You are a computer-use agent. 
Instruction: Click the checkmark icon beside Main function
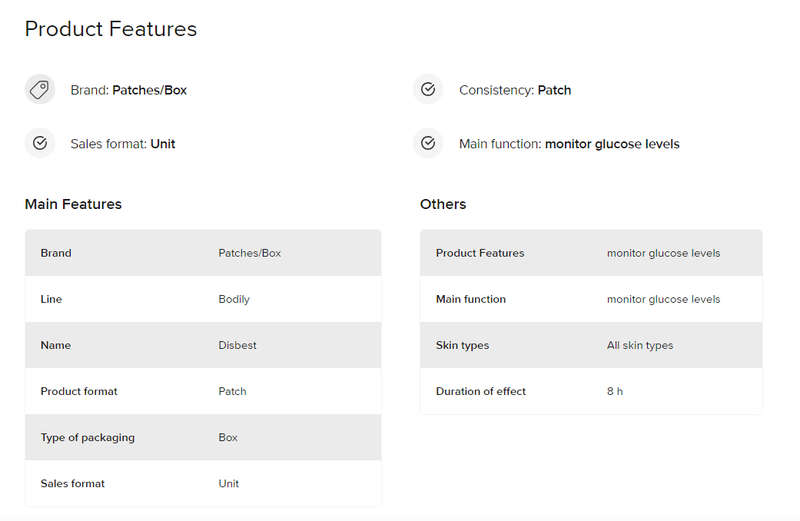(x=428, y=143)
